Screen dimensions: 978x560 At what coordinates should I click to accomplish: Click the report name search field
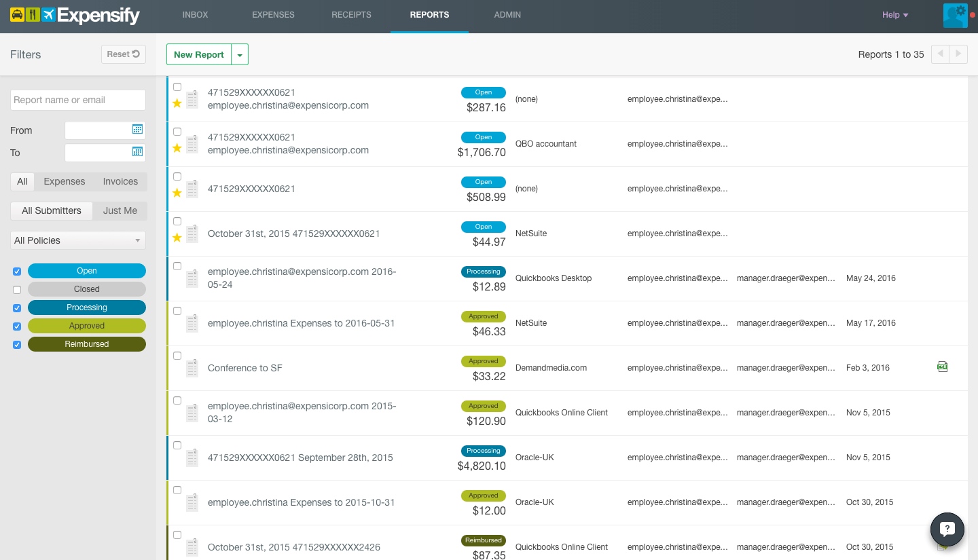coord(78,100)
